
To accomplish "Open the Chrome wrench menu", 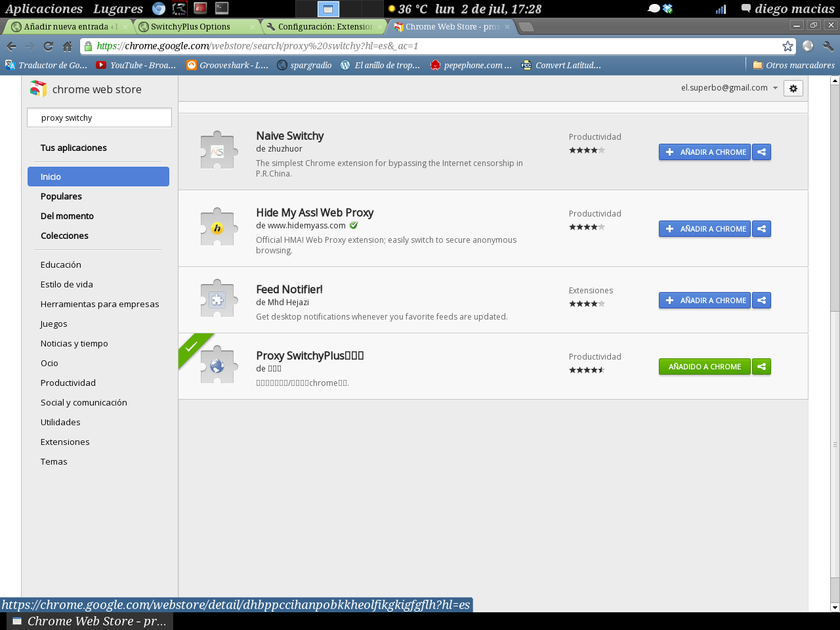I will point(828,46).
